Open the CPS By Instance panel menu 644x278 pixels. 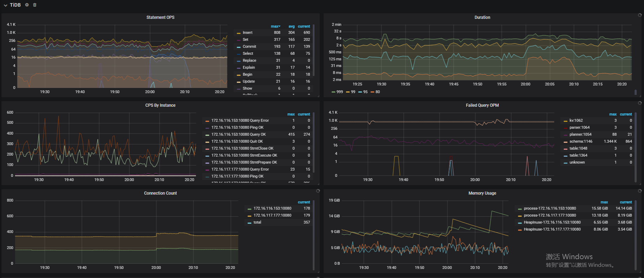point(160,105)
